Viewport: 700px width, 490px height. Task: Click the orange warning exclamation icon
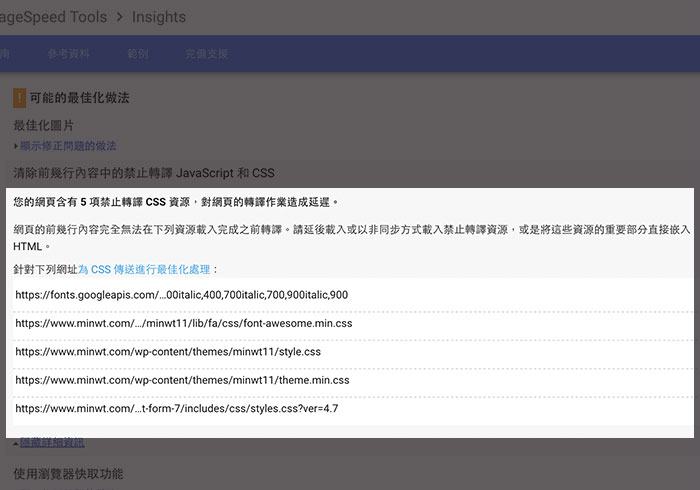pyautogui.click(x=20, y=98)
